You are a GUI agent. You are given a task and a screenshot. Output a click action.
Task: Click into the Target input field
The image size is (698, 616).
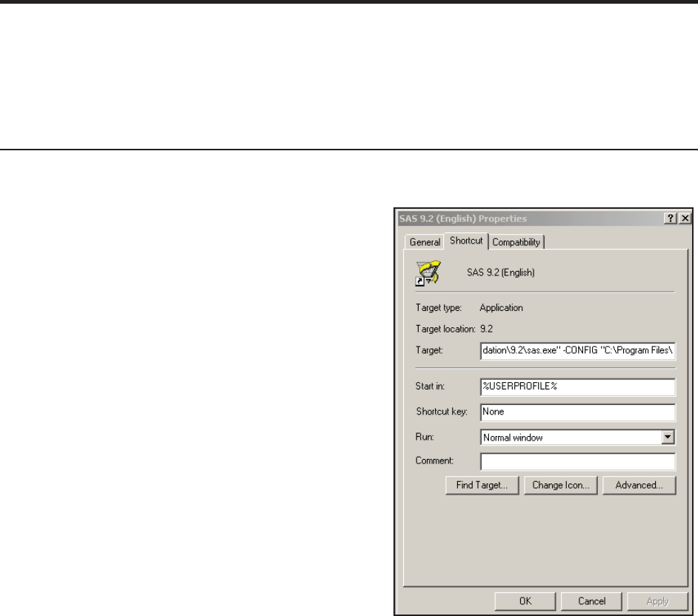[x=578, y=350]
